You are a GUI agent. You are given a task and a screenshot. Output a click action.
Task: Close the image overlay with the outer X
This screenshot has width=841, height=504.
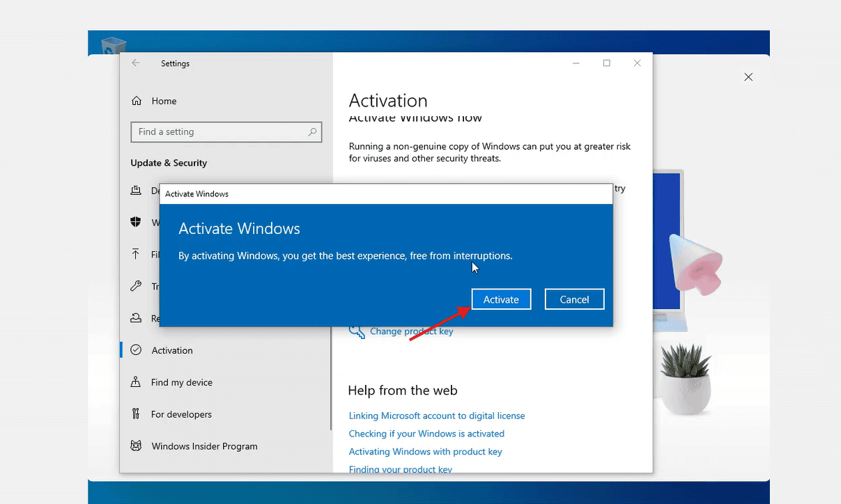[748, 77]
